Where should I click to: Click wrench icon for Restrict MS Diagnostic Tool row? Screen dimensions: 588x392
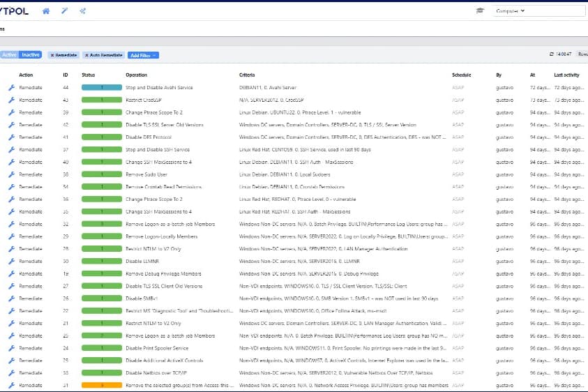[11, 310]
